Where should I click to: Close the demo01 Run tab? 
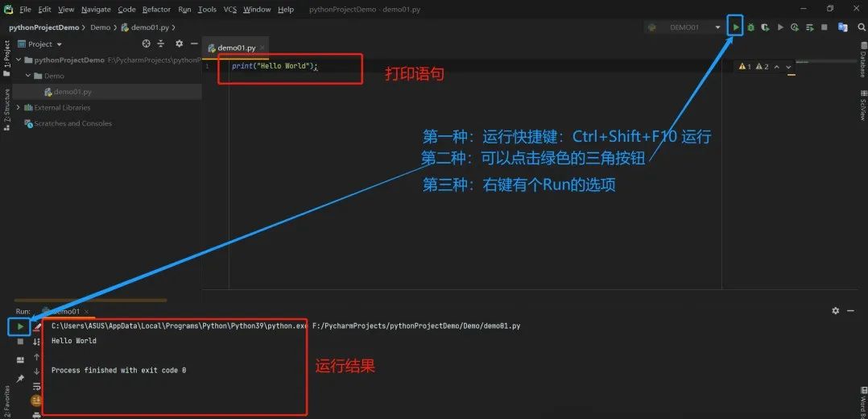86,312
